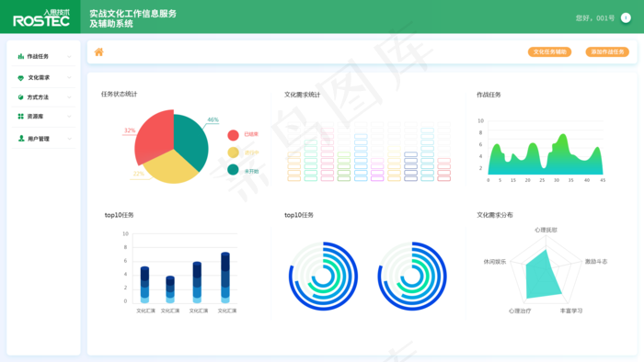Click the 资源库 grid icon
This screenshot has height=362, width=644.
click(20, 117)
